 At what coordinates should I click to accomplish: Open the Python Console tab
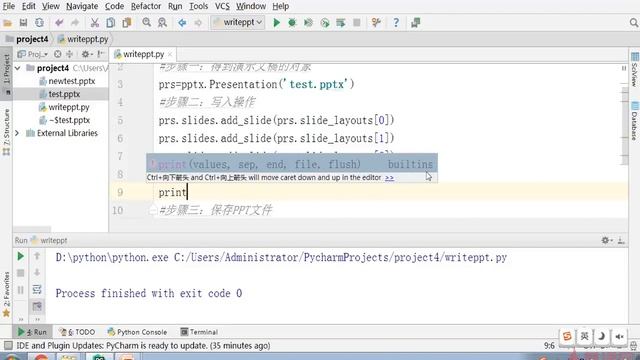tap(138, 332)
